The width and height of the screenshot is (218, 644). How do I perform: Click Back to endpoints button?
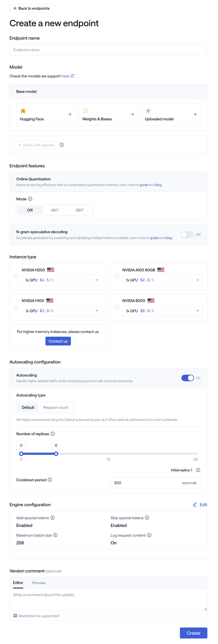coord(31,8)
